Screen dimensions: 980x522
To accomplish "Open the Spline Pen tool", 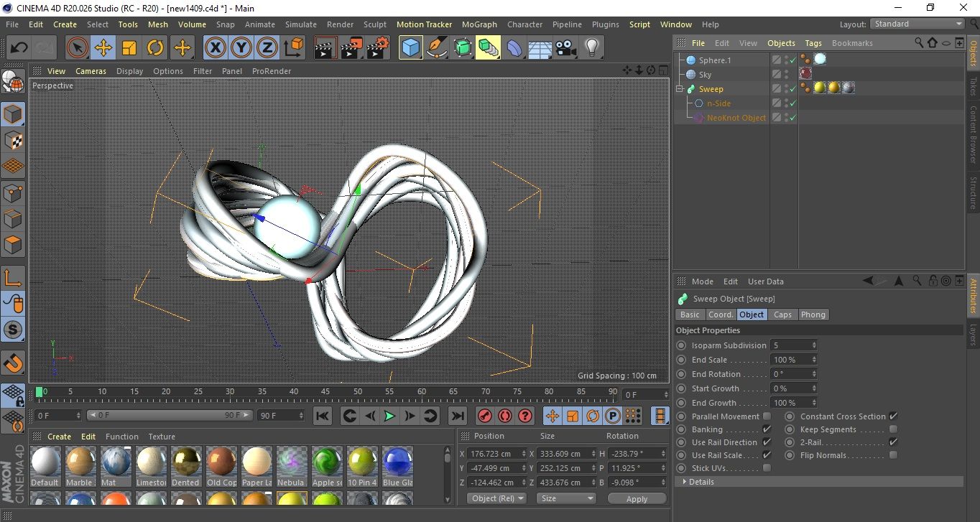I will (436, 48).
